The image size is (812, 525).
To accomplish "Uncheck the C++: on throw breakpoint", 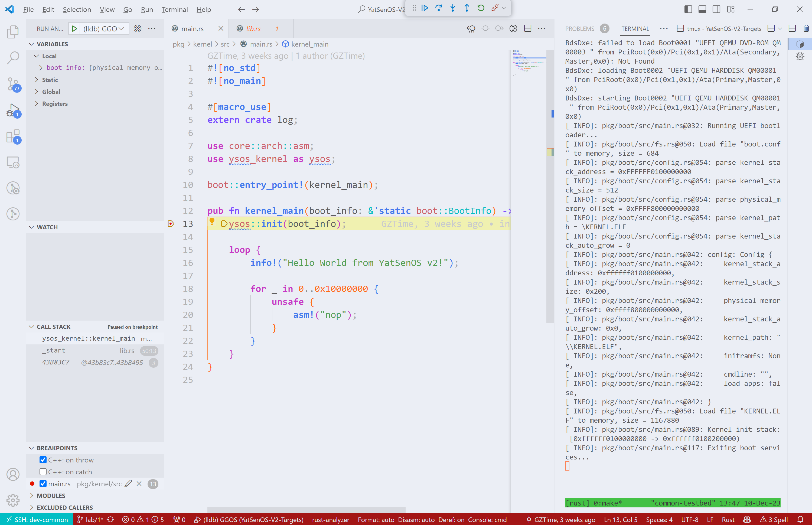I will [43, 460].
